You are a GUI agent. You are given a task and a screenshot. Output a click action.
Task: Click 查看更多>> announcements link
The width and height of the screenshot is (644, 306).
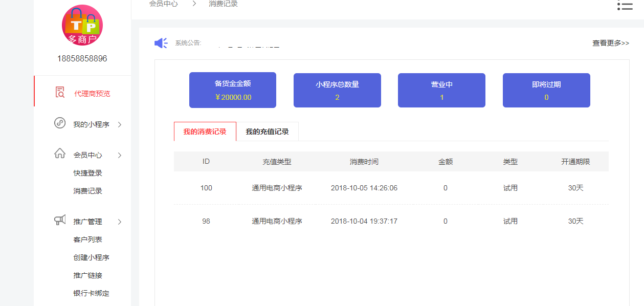coord(610,43)
